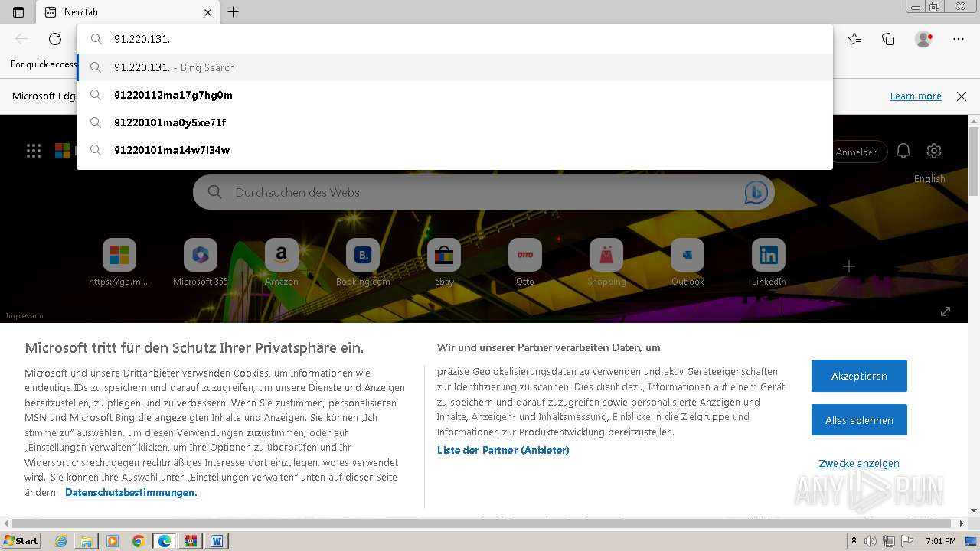980x551 pixels.
Task: Open the Outlook quick link
Action: [688, 262]
